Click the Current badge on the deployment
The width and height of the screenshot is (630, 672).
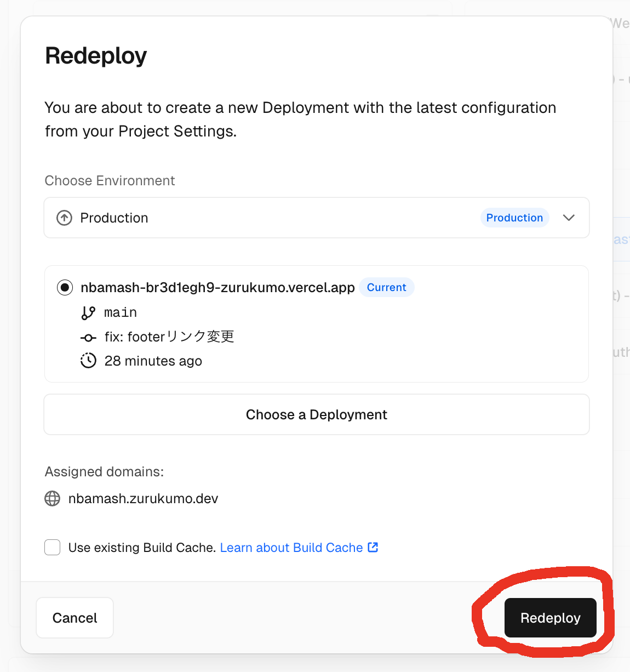tap(386, 287)
